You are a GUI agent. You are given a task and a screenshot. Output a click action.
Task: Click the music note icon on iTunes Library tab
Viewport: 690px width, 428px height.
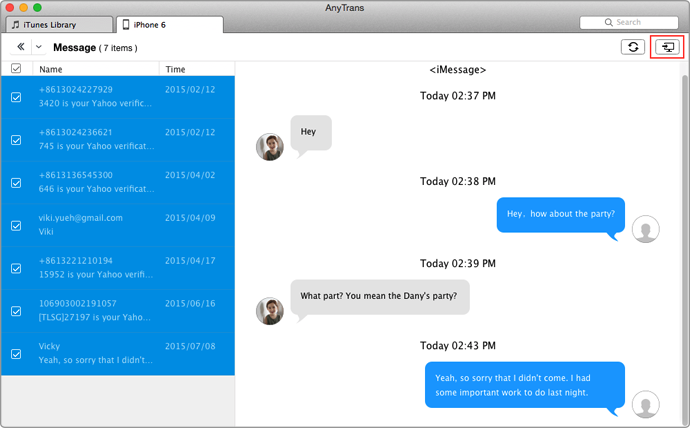click(15, 25)
